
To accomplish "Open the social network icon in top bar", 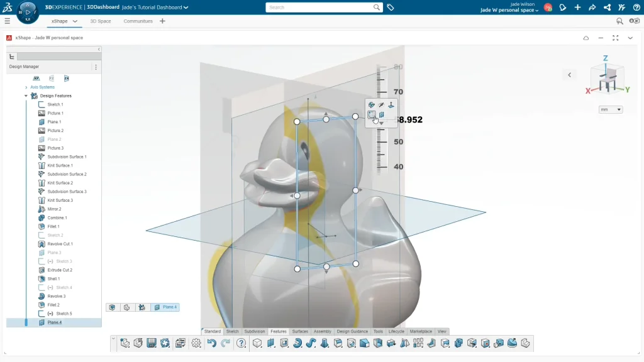I will pos(607,8).
